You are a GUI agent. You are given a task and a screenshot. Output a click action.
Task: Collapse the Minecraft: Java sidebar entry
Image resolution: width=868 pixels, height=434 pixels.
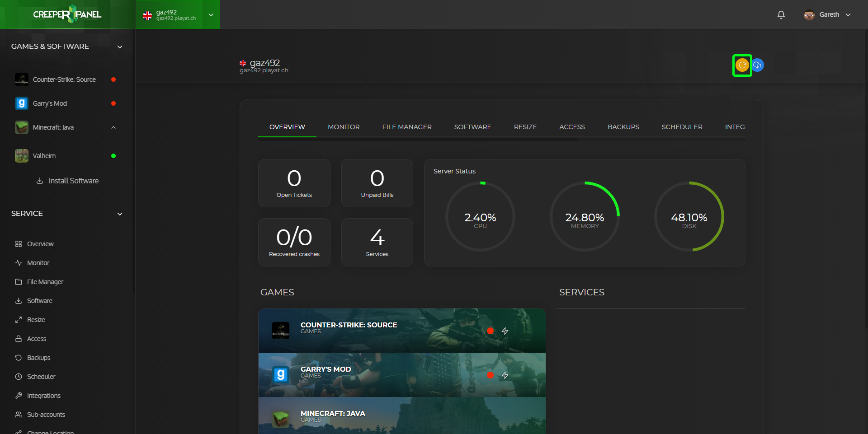(113, 127)
